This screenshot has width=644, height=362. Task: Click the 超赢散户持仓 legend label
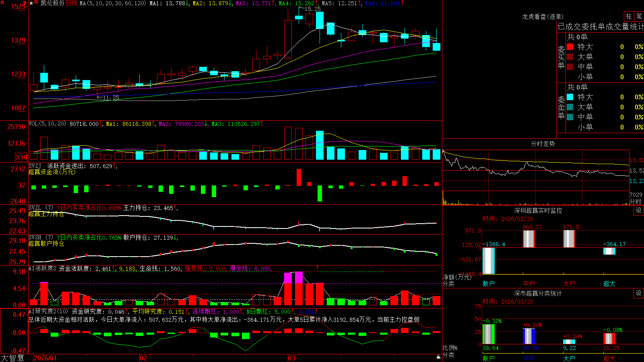click(x=46, y=243)
